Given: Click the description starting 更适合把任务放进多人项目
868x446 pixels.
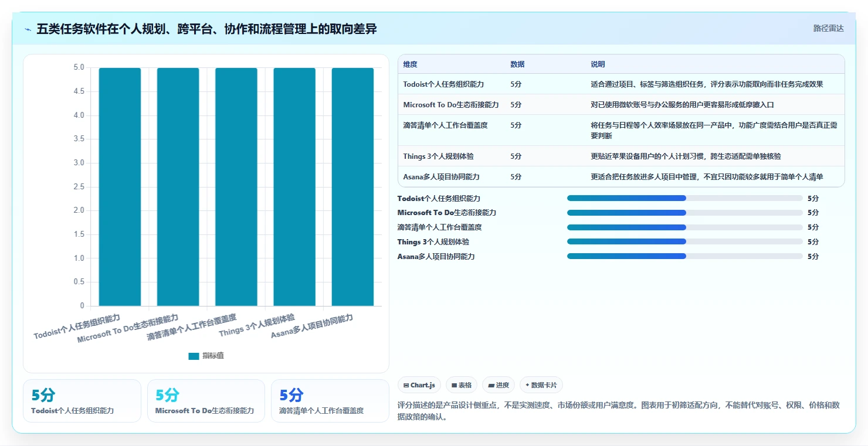Looking at the screenshot, I should pyautogui.click(x=707, y=177).
